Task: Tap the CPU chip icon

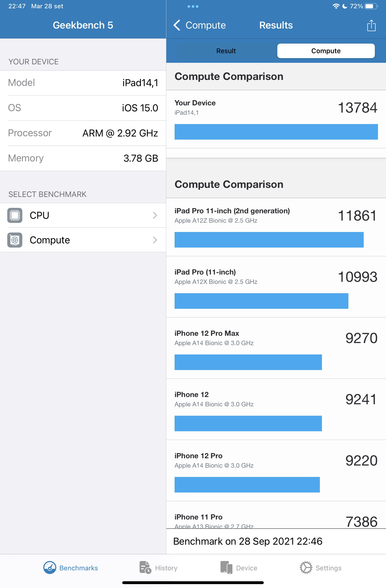Action: (x=15, y=215)
